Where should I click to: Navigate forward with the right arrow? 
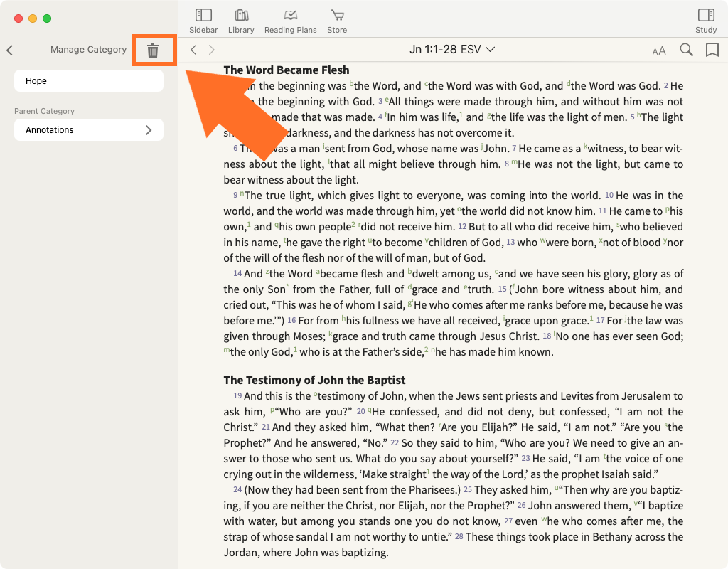click(211, 50)
